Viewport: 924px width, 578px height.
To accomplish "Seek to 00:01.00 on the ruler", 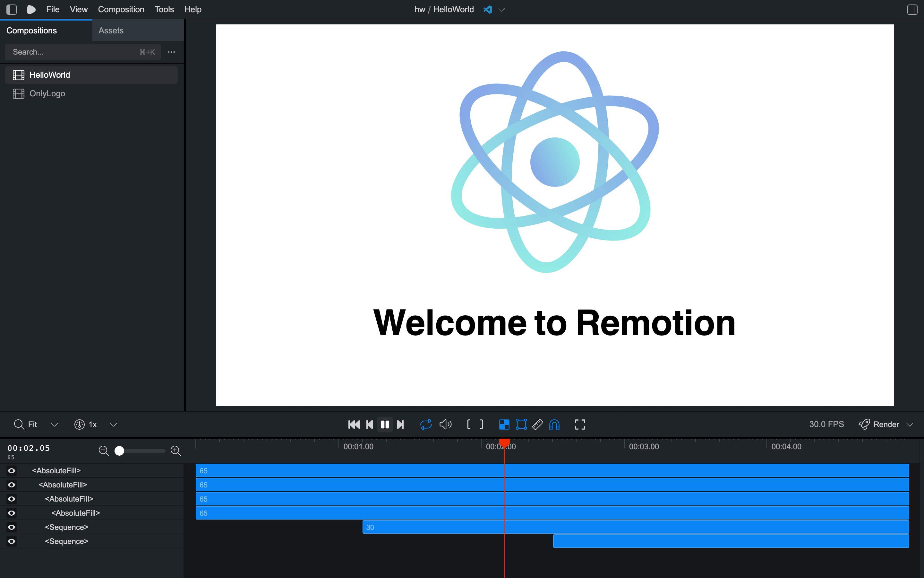I will tap(358, 446).
